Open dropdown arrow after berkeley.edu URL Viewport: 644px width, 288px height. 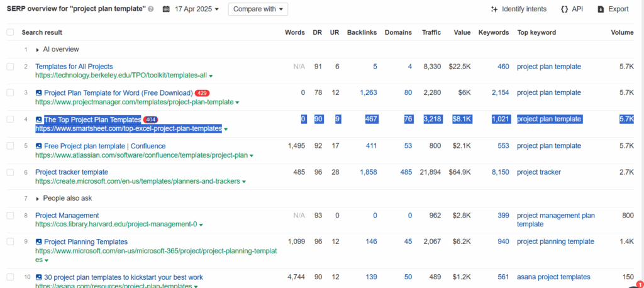point(211,76)
